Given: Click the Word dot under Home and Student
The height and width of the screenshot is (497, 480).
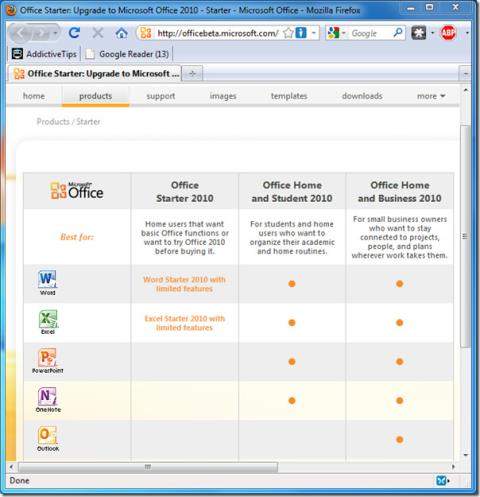Looking at the screenshot, I should pyautogui.click(x=292, y=284).
